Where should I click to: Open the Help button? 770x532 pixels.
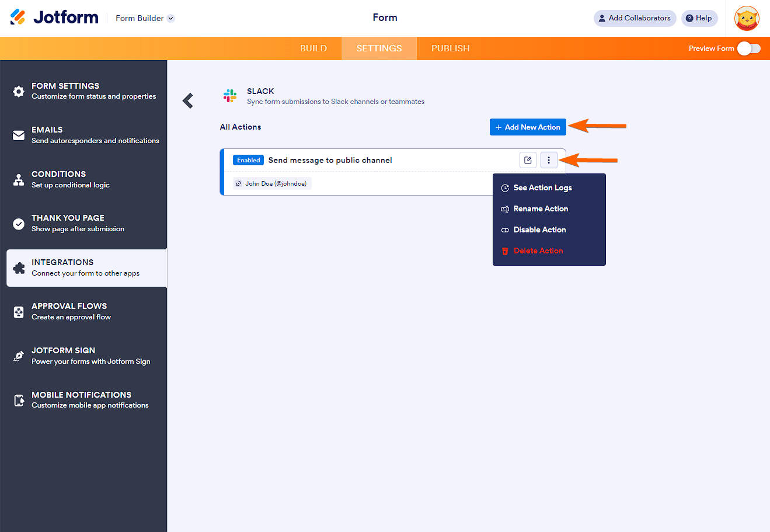(699, 18)
